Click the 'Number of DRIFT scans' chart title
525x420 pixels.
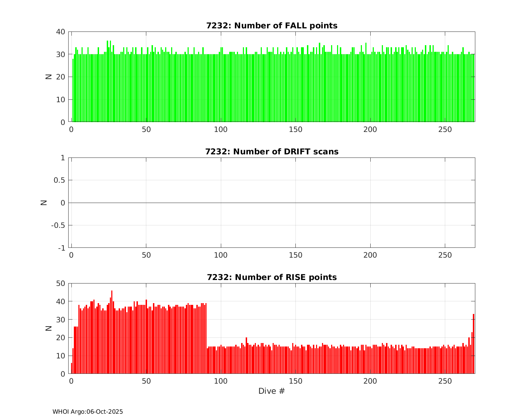(x=272, y=152)
